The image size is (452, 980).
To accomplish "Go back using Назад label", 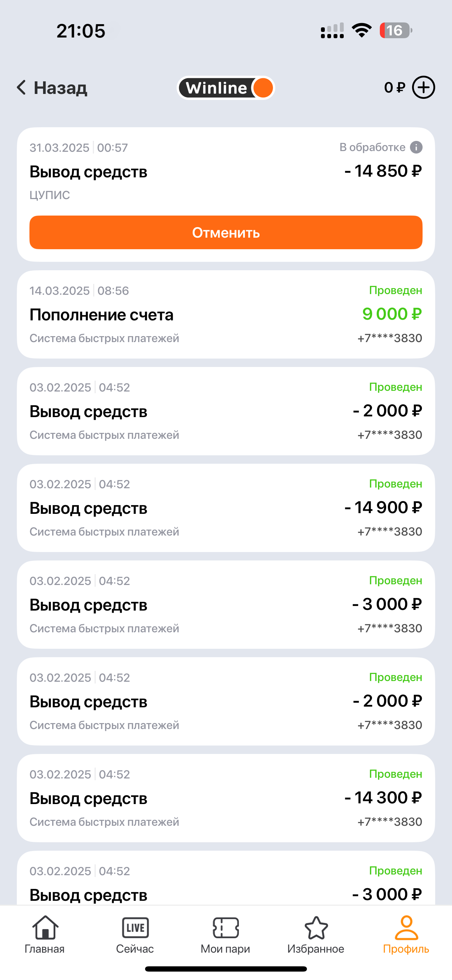I will point(61,88).
